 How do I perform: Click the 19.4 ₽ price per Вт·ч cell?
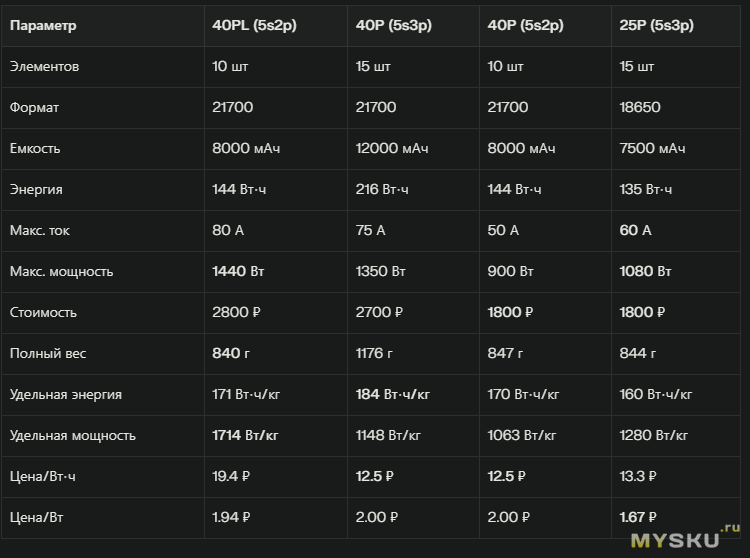232,477
